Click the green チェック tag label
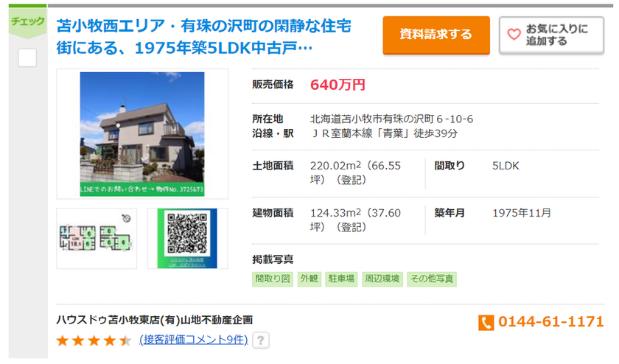The width and height of the screenshot is (619, 364). click(x=27, y=21)
